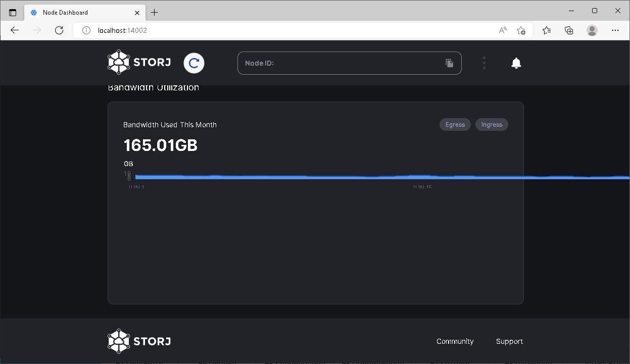Screen dimensions: 630x364
Task: Click the Node ID field
Action: coord(350,63)
